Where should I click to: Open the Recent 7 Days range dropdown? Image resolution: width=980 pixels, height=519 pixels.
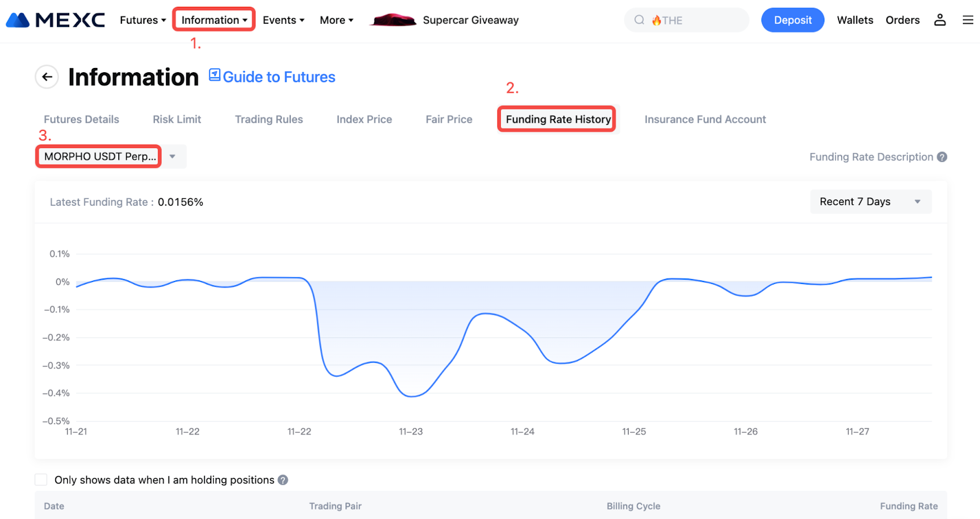pyautogui.click(x=871, y=202)
